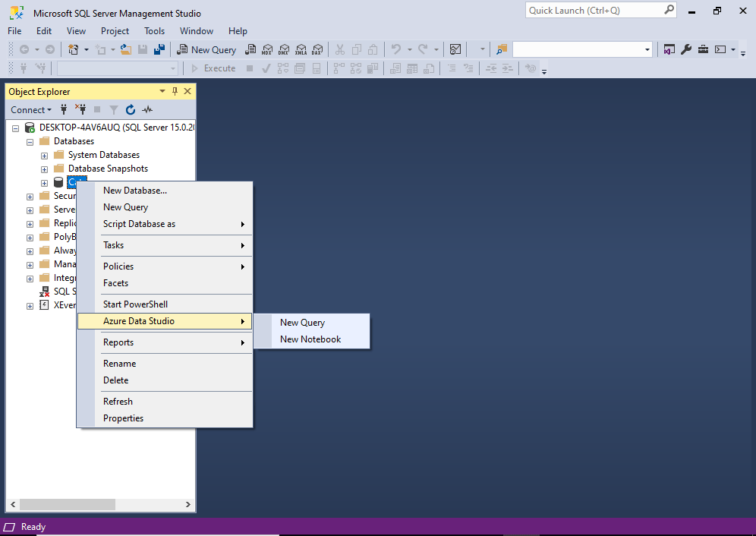Open Script Database as submenu
756x536 pixels.
[165, 224]
